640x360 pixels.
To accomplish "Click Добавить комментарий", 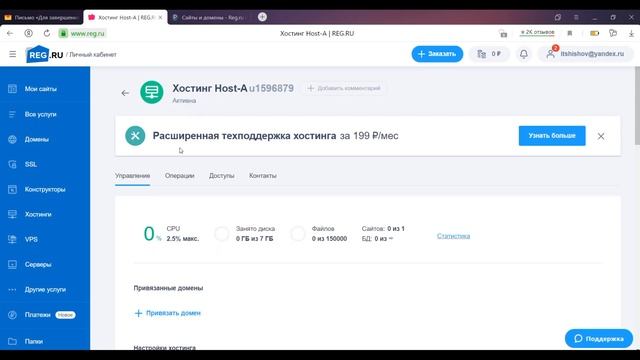I will [x=344, y=88].
